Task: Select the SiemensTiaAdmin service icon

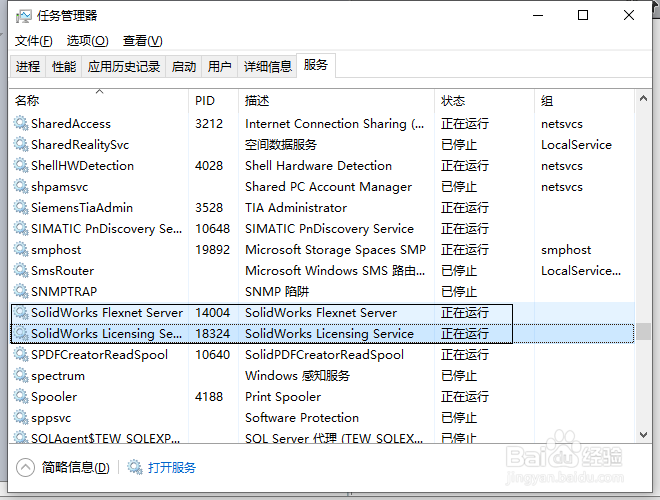Action: (x=21, y=207)
